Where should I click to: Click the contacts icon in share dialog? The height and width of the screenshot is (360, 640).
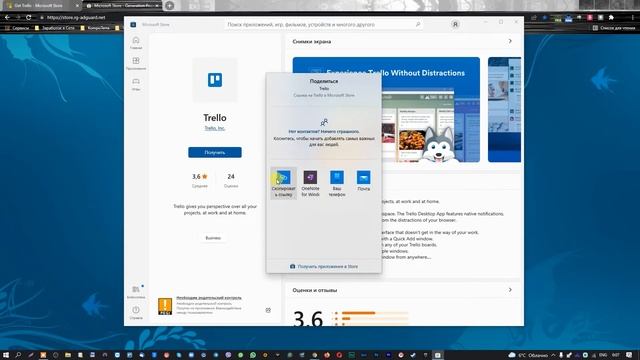point(324,122)
